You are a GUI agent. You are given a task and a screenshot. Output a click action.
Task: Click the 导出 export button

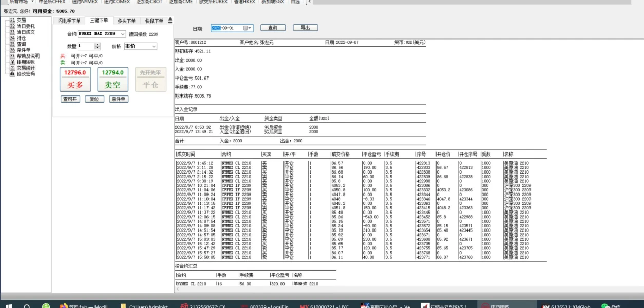[x=305, y=28]
